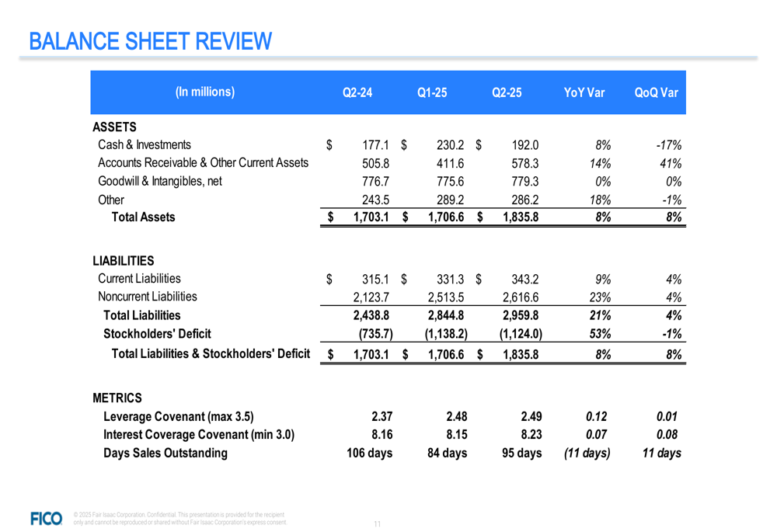Click Total Liabilities & Stockholders' Deficit label
The width and height of the screenshot is (777, 532).
click(211, 353)
